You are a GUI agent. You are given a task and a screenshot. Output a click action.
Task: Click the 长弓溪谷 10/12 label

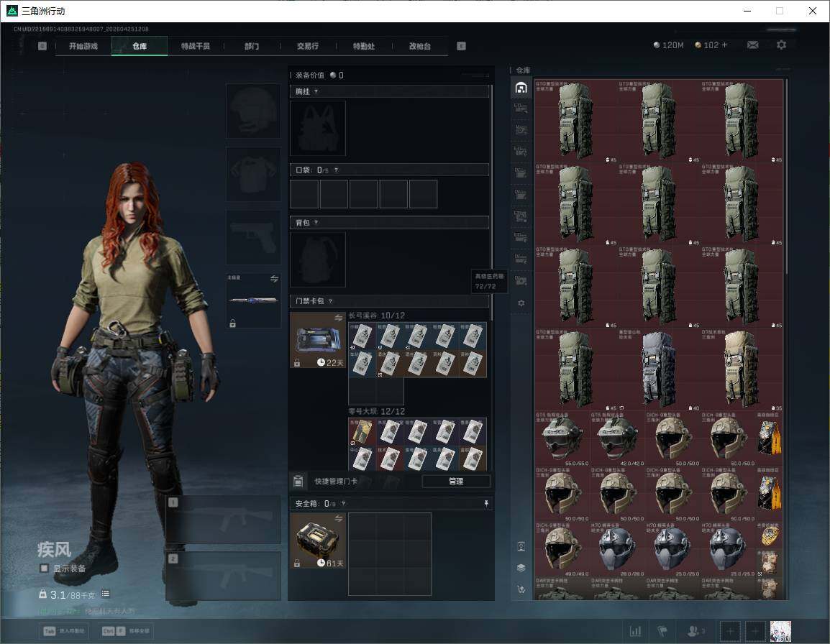376,316
